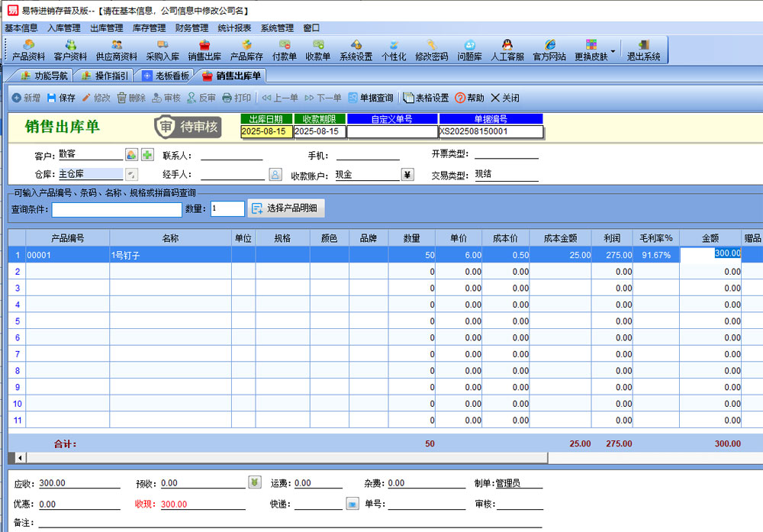
Task: Save the sales order with 保存
Action: 61,98
